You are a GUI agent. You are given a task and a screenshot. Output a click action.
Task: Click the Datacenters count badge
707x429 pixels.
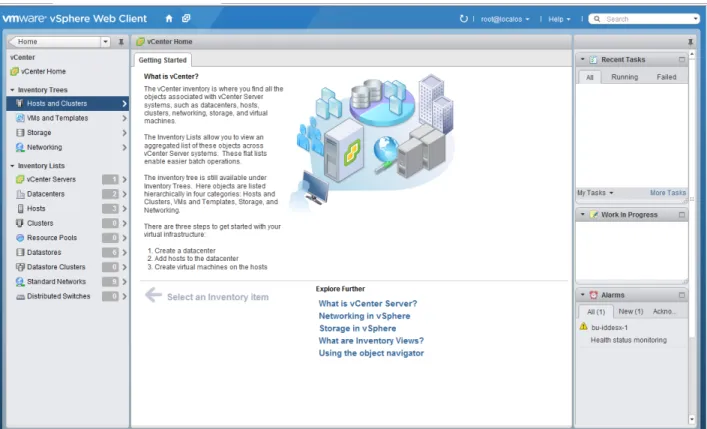[110, 194]
